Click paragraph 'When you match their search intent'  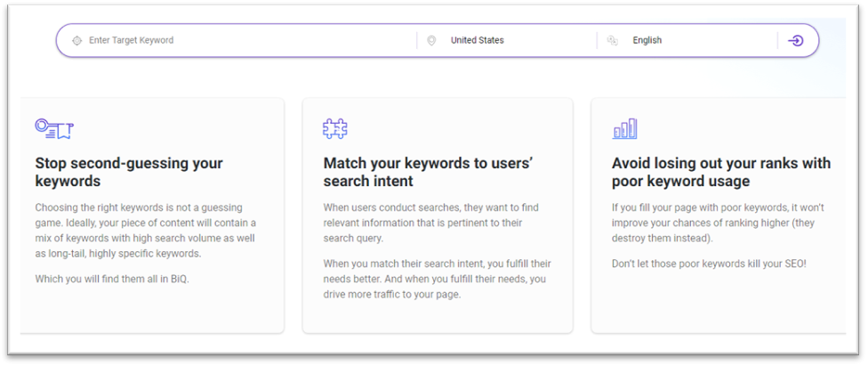tap(438, 279)
